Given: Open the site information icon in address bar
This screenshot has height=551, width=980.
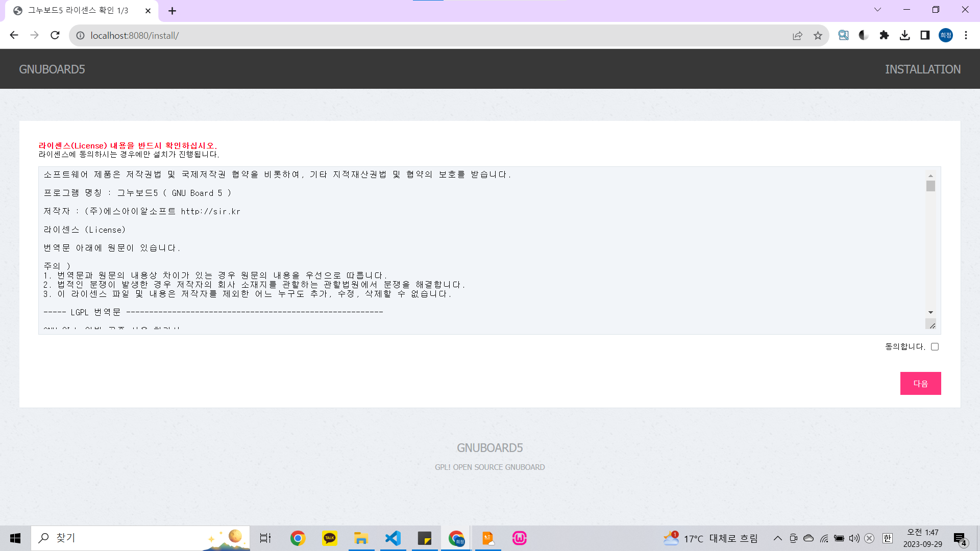Looking at the screenshot, I should click(x=80, y=36).
